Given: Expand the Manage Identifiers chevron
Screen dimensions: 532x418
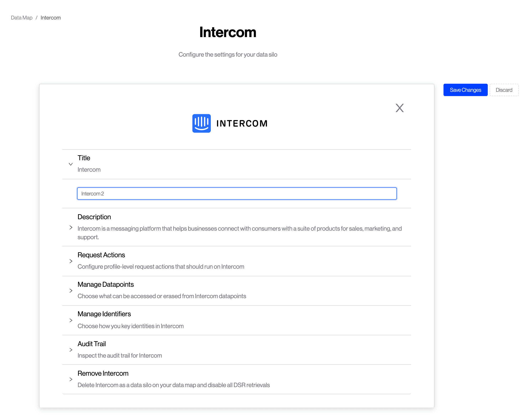Looking at the screenshot, I should pos(71,320).
